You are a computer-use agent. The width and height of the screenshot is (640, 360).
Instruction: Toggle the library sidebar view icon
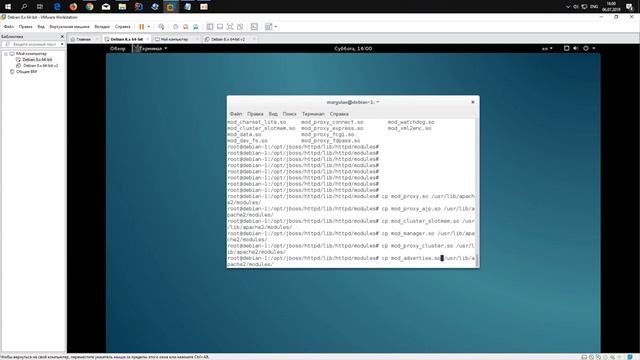pyautogui.click(x=210, y=27)
